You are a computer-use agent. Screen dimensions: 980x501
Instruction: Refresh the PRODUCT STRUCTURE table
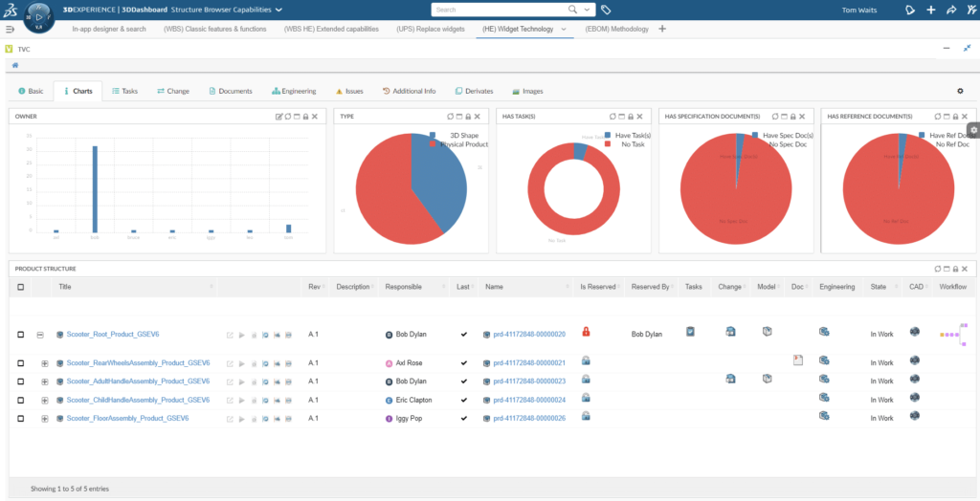click(938, 270)
